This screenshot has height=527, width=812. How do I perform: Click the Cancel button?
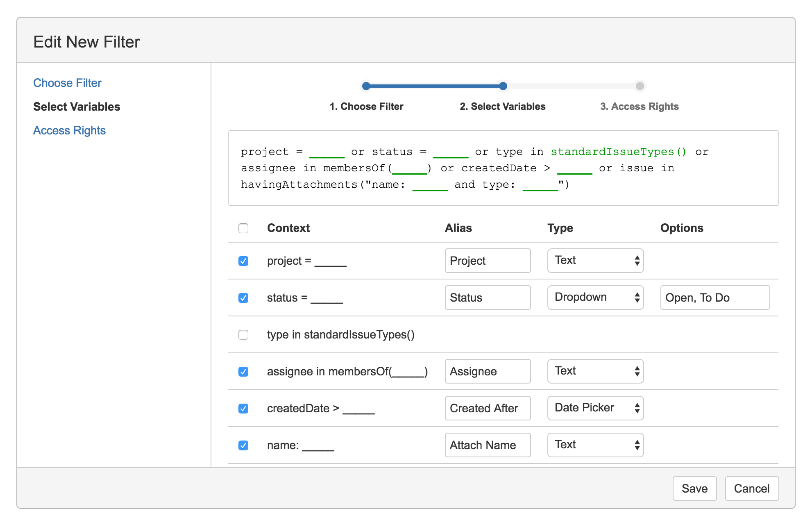752,488
